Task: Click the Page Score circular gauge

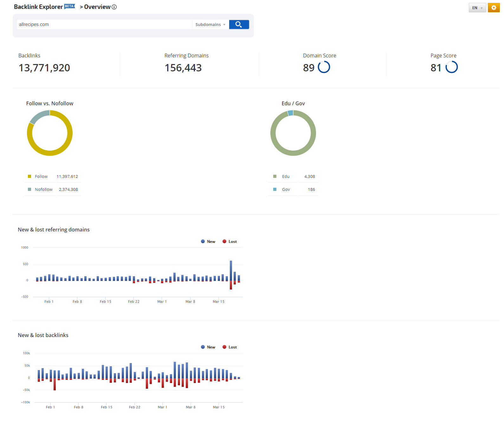Action: (x=451, y=67)
